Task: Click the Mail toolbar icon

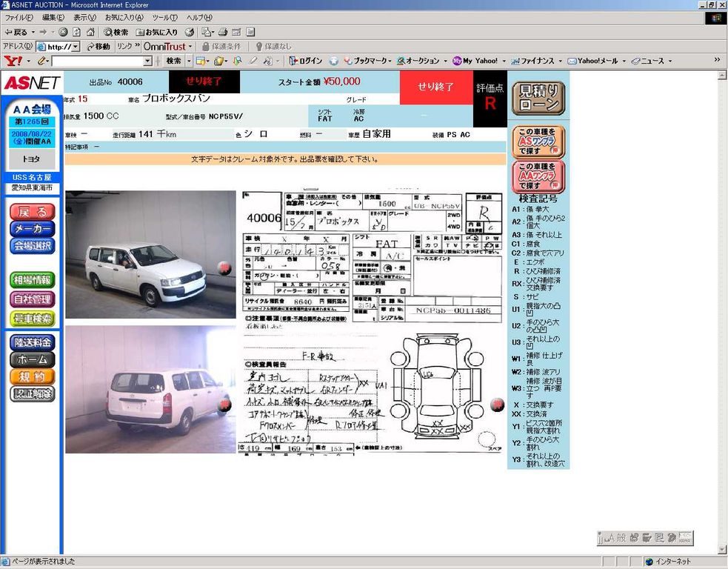Action: point(206,32)
